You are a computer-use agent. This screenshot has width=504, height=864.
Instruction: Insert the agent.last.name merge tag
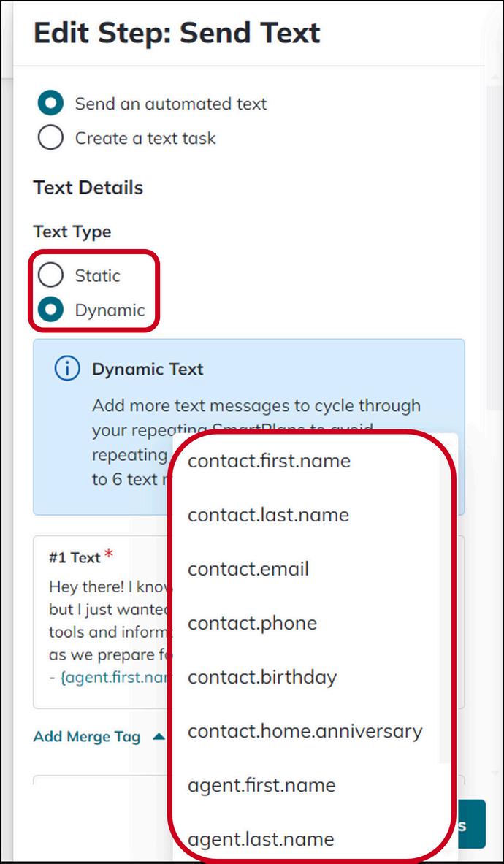tap(261, 838)
